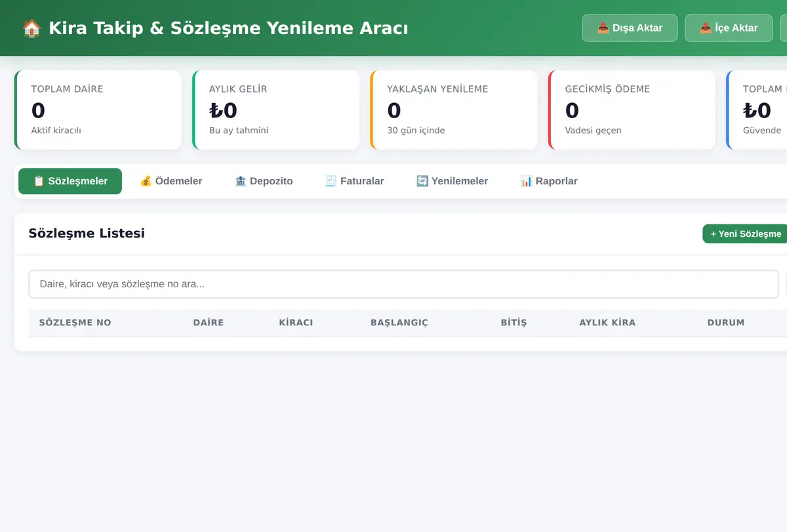Viewport: 787px width, 532px height.
Task: Click the Dışa Aktar export button
Action: [630, 28]
